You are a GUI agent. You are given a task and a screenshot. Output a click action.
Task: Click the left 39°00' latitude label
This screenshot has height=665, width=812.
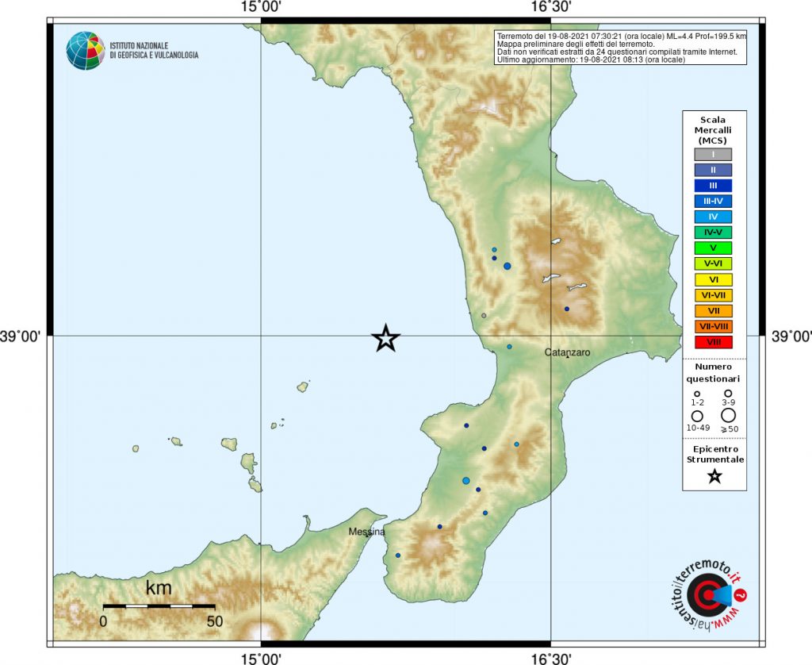21,336
